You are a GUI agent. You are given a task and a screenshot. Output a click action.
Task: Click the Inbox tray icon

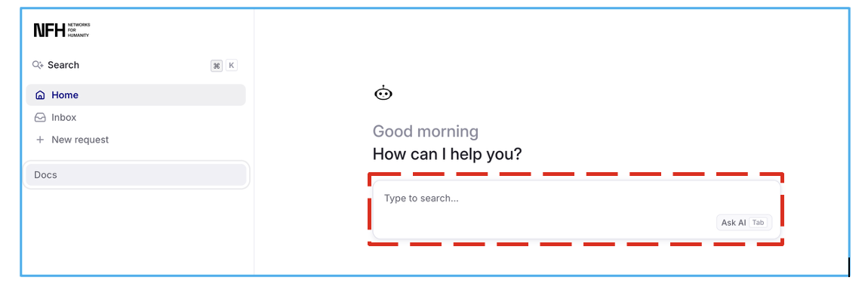[x=40, y=118]
